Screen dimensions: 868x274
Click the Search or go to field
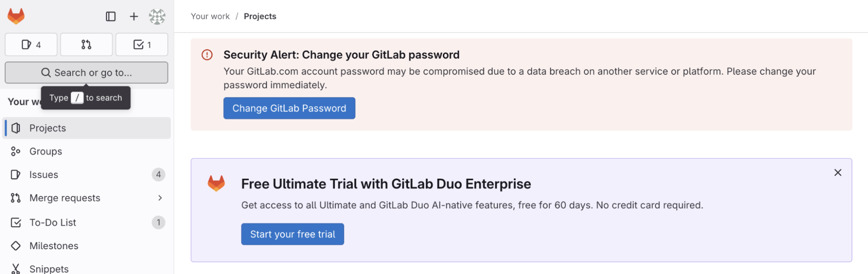click(86, 73)
